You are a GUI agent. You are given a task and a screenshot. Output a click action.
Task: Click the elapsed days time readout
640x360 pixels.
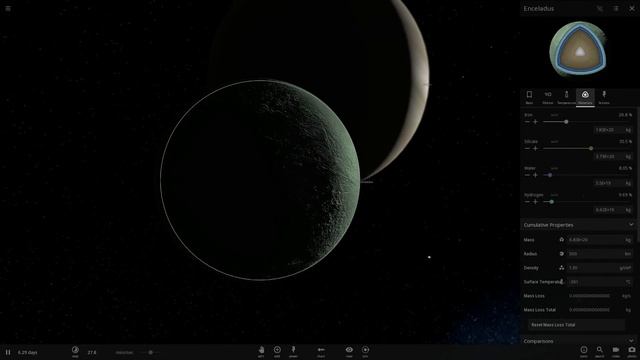28,352
